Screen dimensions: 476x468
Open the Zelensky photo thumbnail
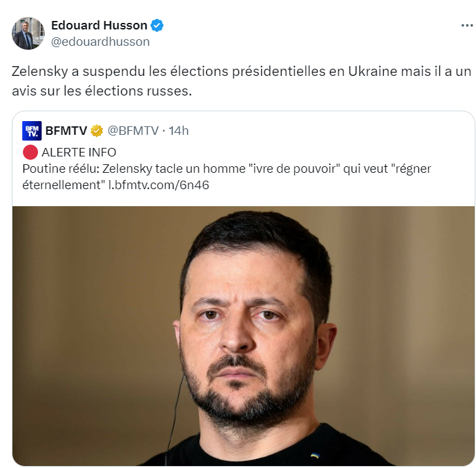click(x=244, y=336)
